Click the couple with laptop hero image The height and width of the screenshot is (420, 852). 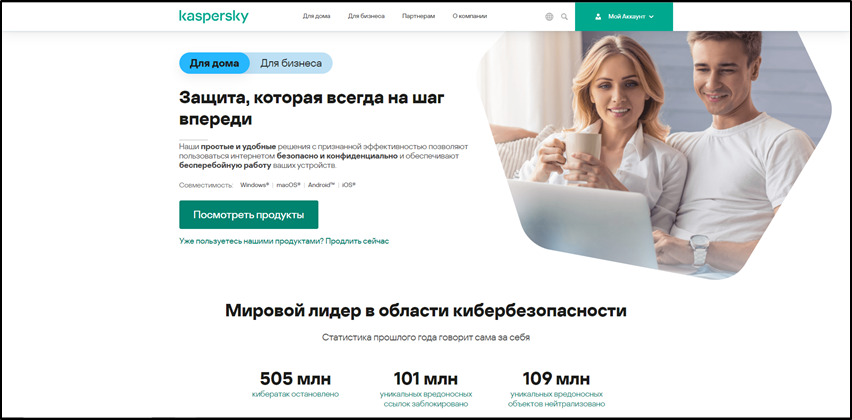point(655,155)
